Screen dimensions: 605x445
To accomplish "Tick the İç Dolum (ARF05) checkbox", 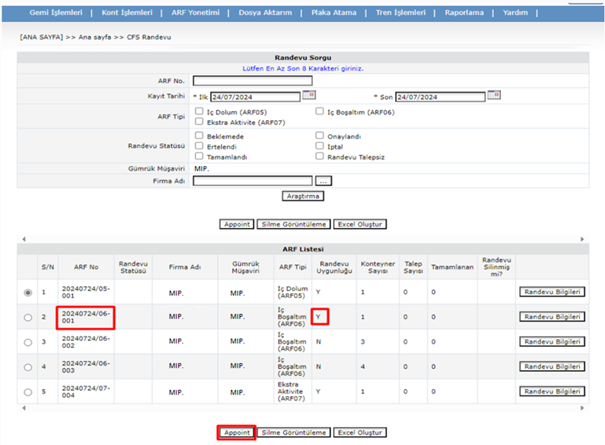I will pyautogui.click(x=199, y=111).
